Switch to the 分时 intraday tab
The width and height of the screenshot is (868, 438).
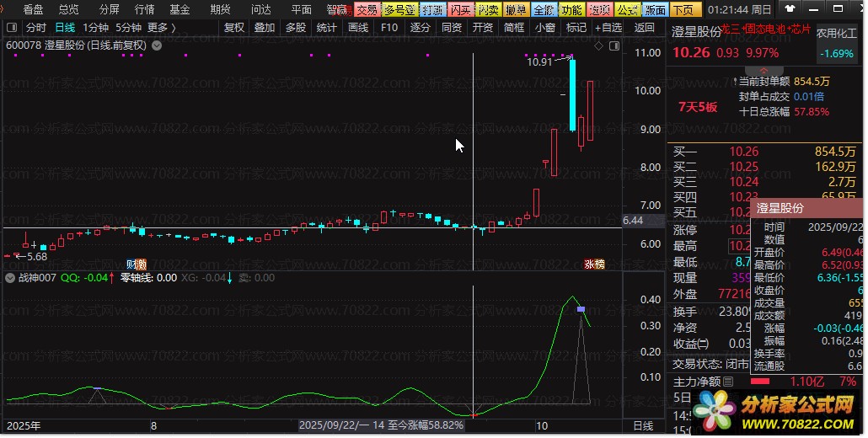click(x=36, y=28)
